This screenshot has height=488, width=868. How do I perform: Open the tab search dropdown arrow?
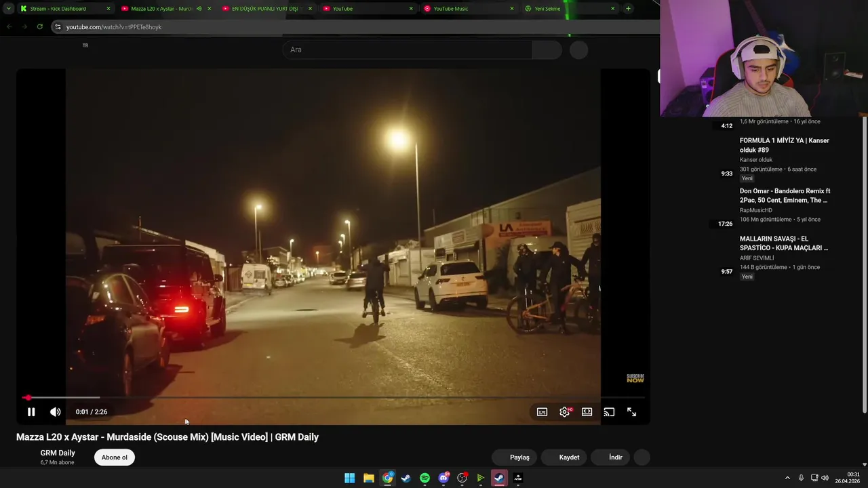(8, 9)
